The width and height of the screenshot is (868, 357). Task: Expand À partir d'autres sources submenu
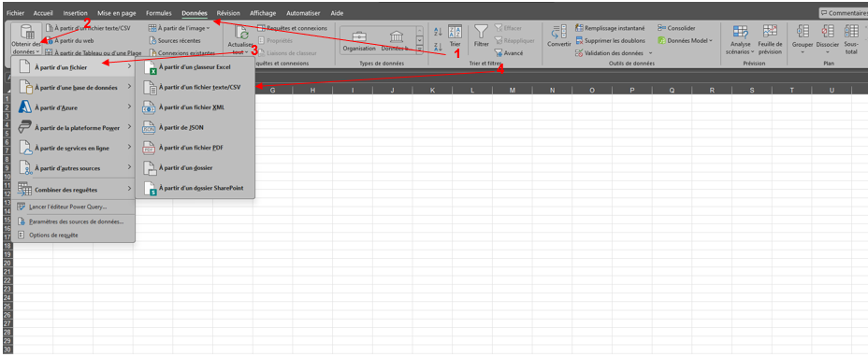73,167
